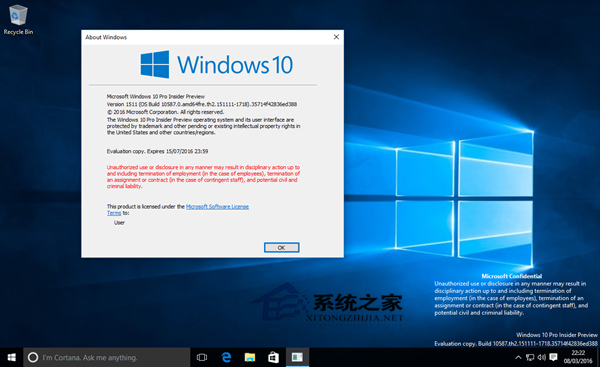Open the Store from taskbar
Screen dimensions: 600x367
click(273, 357)
